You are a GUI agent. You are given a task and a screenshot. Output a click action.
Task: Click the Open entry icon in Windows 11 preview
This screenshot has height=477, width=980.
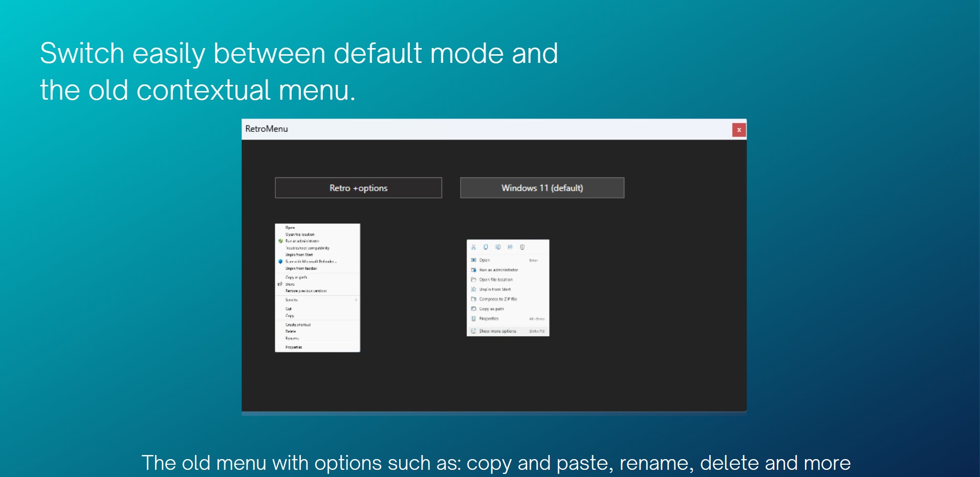point(473,260)
